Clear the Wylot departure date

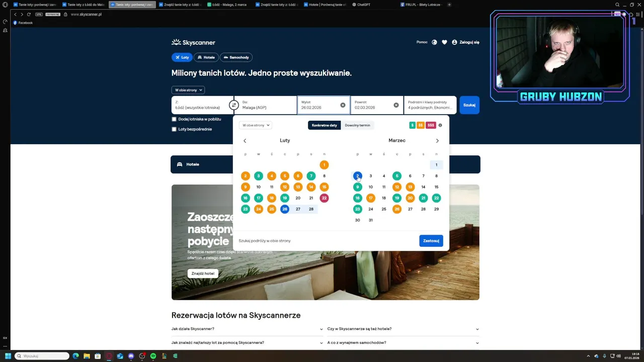point(343,105)
